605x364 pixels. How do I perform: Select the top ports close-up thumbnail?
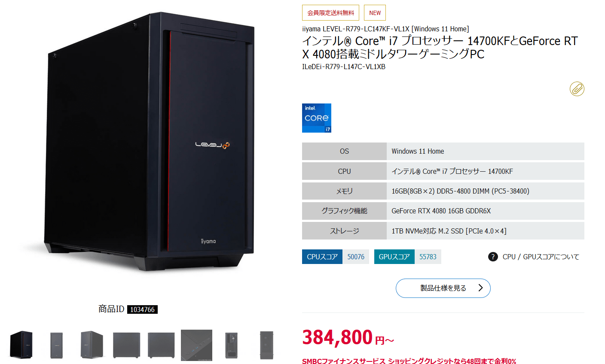click(x=196, y=345)
